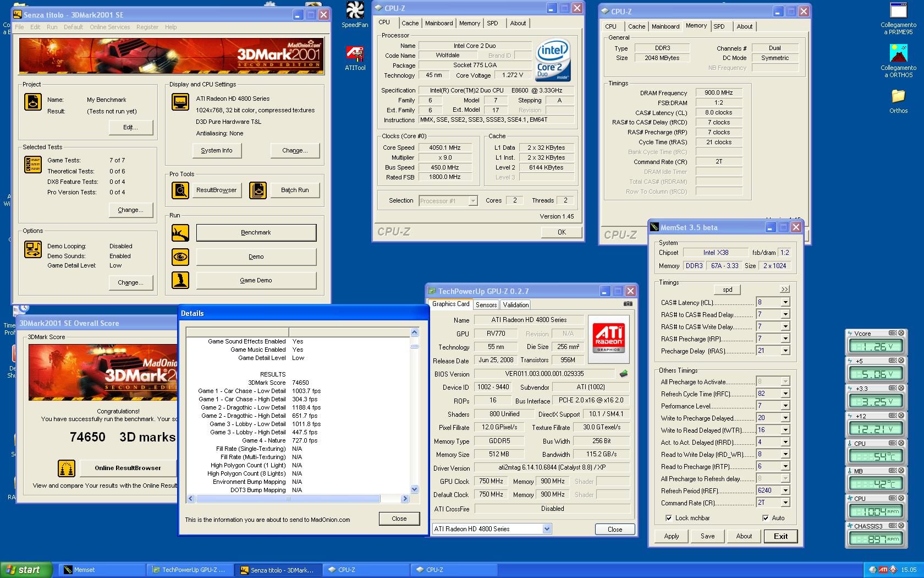Click the ResultBrowser magnifier icon
The height and width of the screenshot is (578, 924).
pyautogui.click(x=180, y=190)
